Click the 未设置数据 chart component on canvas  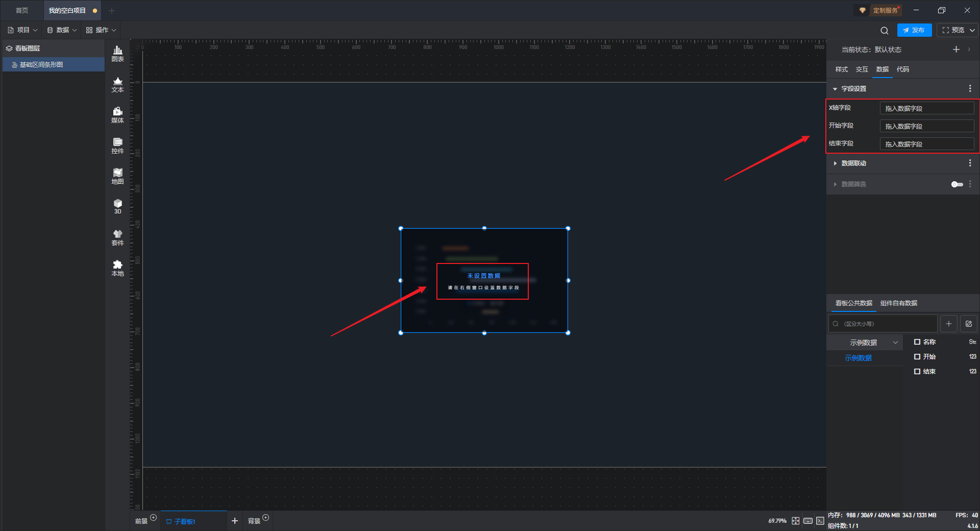coord(484,280)
